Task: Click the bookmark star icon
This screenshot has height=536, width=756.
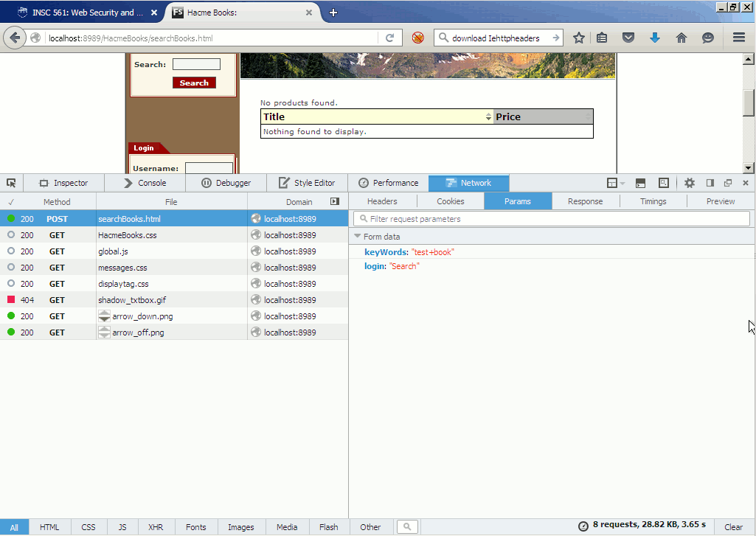Action: 579,38
